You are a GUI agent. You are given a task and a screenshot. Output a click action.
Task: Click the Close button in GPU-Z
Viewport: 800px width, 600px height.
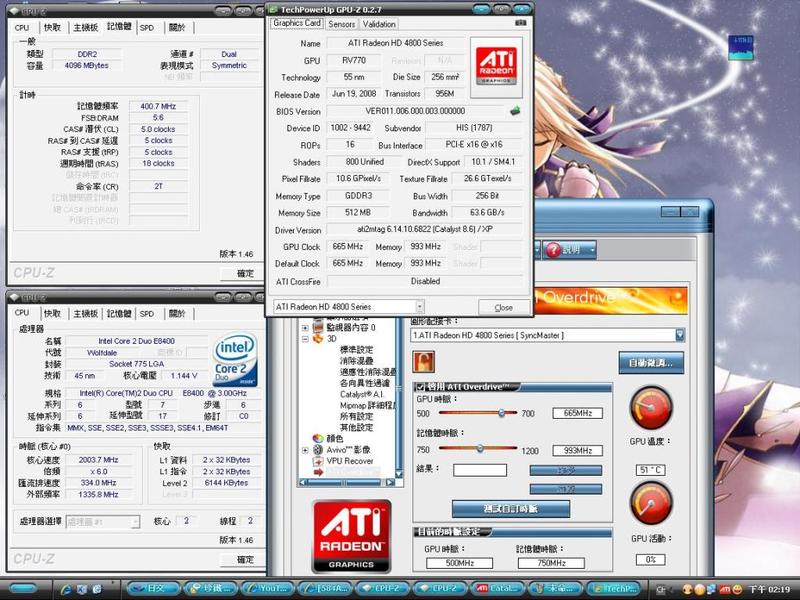coord(504,307)
